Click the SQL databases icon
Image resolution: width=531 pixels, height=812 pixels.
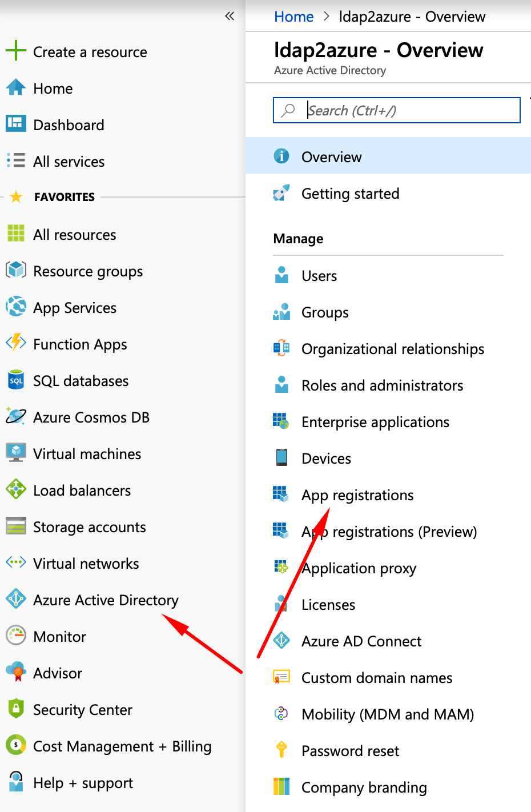coord(16,379)
